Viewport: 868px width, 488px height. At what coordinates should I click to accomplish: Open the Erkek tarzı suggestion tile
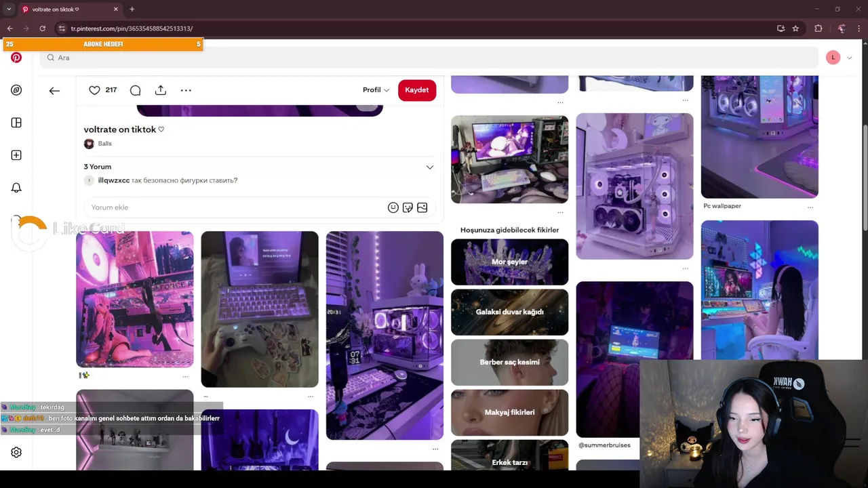(x=509, y=455)
